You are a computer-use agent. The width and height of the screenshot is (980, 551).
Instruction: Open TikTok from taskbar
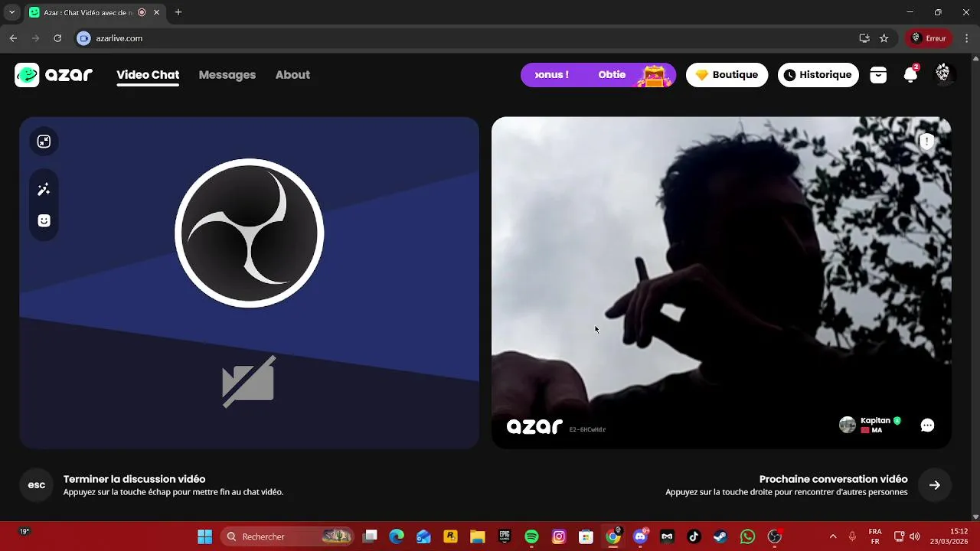[694, 536]
